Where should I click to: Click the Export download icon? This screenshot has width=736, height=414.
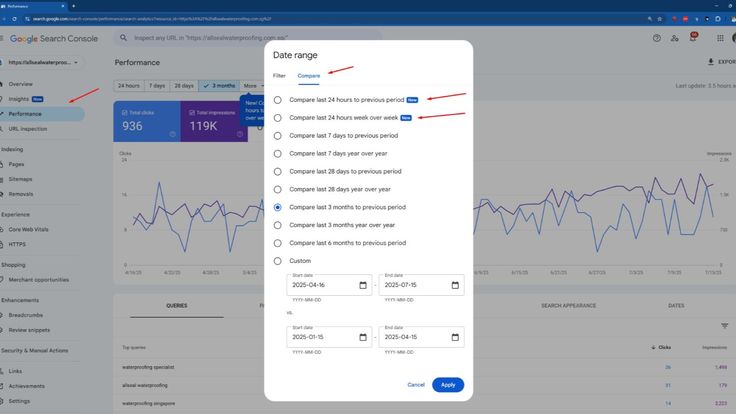[x=710, y=62]
